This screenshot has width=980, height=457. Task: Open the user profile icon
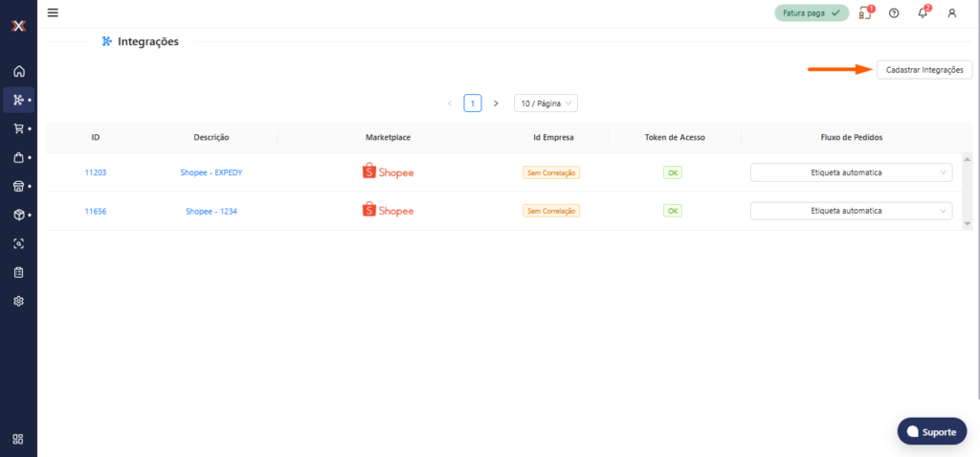[951, 13]
